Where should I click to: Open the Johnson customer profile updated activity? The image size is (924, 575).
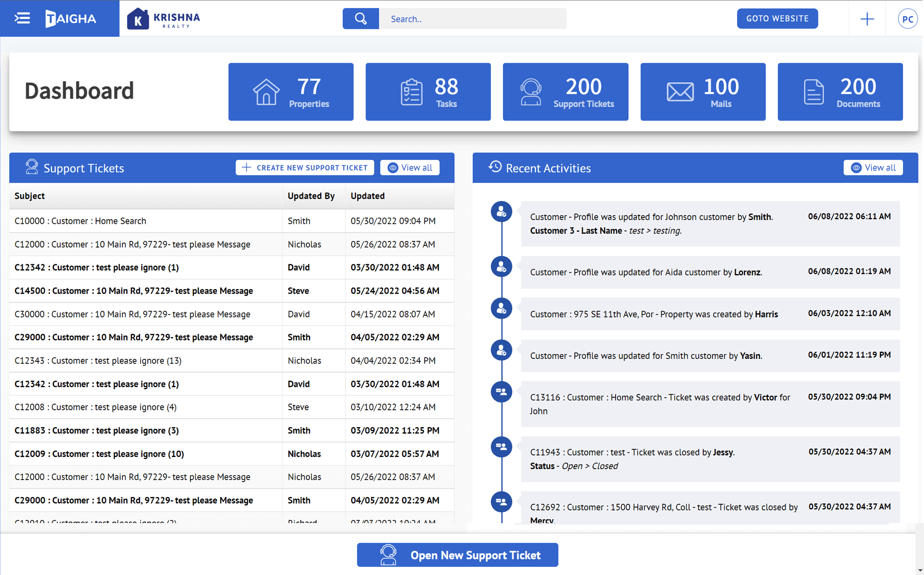[x=710, y=224]
